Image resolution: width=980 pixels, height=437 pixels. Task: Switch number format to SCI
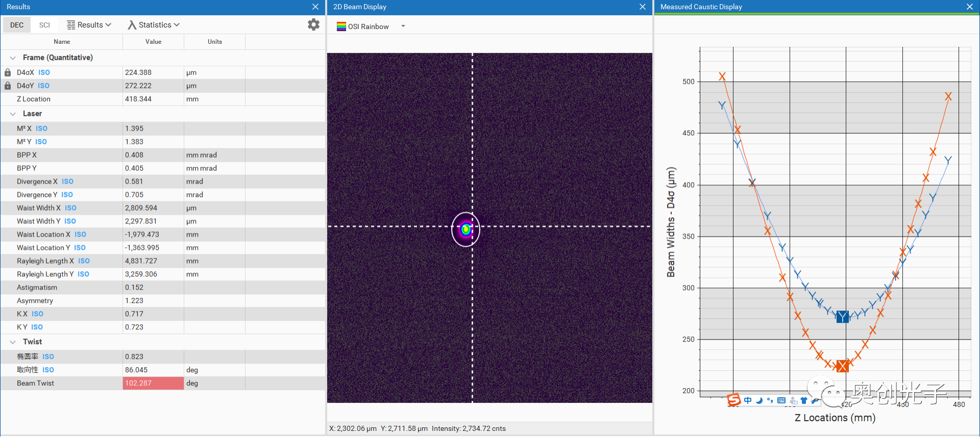pos(44,25)
